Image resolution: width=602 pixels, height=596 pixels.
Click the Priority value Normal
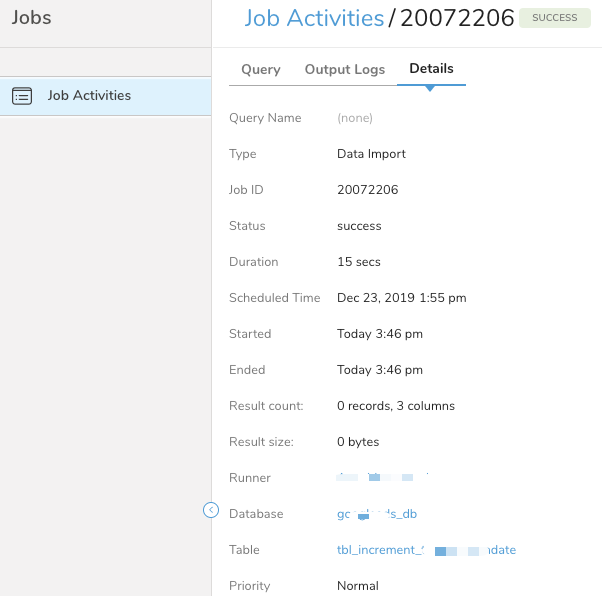coord(358,586)
